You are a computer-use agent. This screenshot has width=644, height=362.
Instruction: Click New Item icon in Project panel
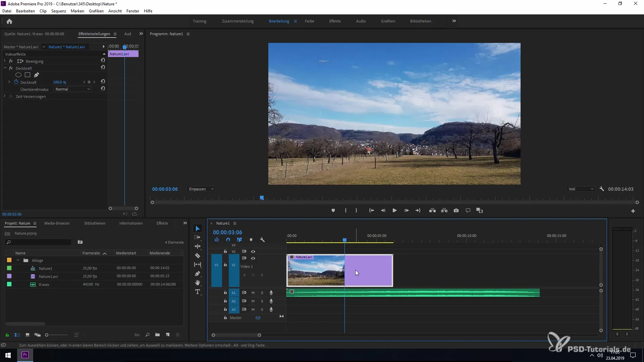(x=168, y=335)
